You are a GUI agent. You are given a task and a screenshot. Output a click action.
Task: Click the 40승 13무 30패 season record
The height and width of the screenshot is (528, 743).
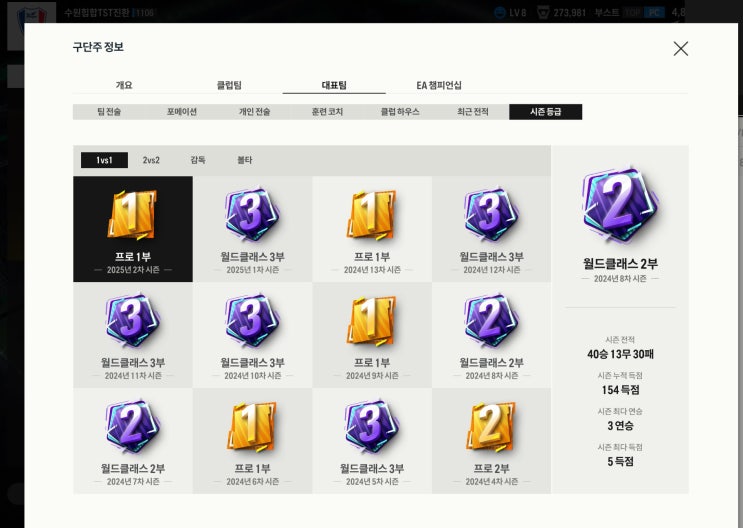click(620, 354)
